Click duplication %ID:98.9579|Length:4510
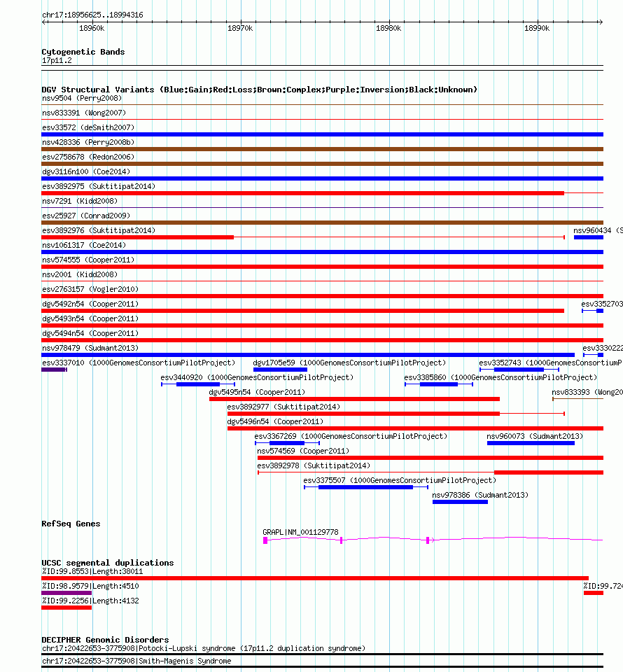 point(90,586)
